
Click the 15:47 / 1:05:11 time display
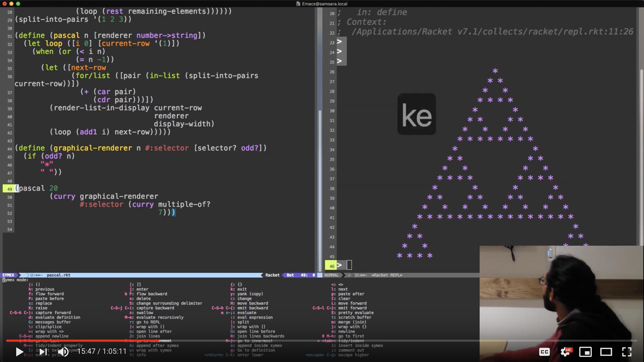(102, 352)
